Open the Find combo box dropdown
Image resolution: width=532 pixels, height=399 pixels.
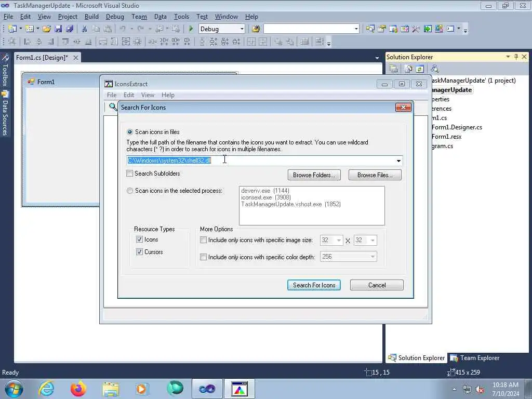point(356,29)
